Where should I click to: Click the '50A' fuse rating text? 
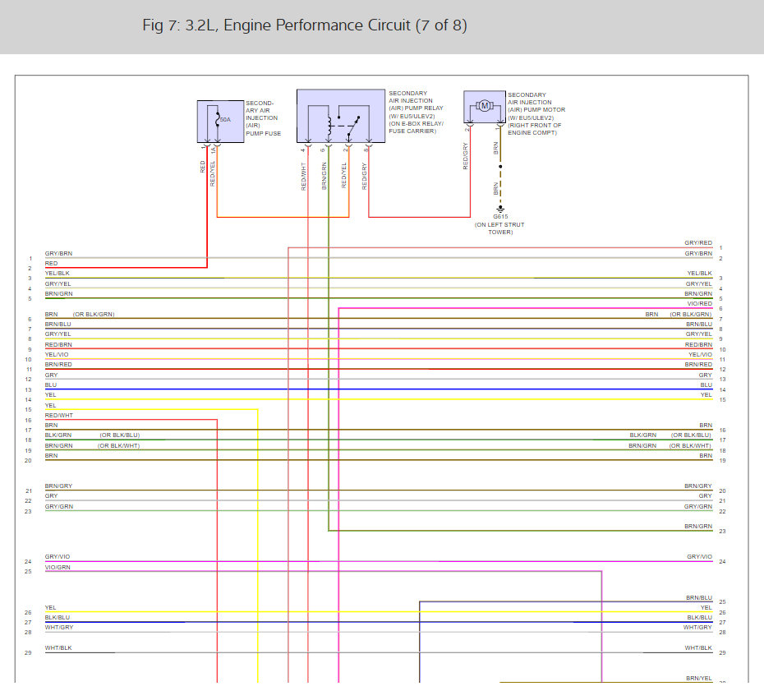(225, 120)
